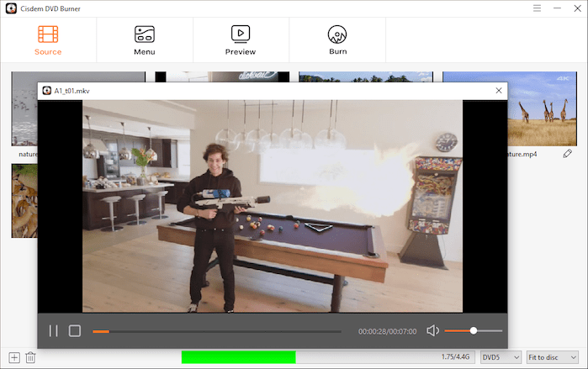Click the green disc capacity bar

[238, 357]
